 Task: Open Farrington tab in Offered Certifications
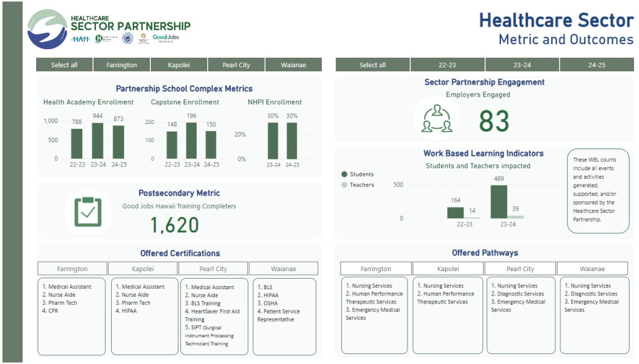72,269
